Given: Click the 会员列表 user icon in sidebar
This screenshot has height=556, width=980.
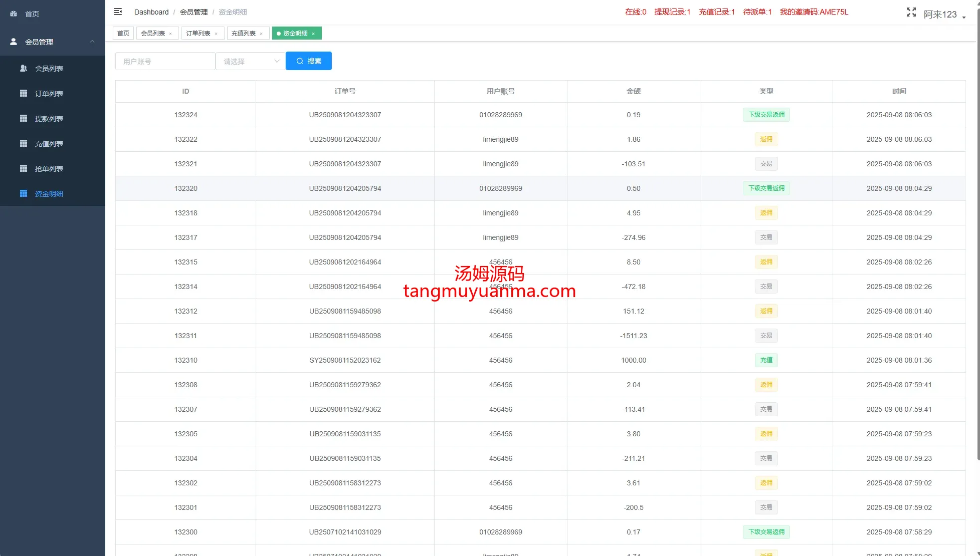Looking at the screenshot, I should coord(24,68).
